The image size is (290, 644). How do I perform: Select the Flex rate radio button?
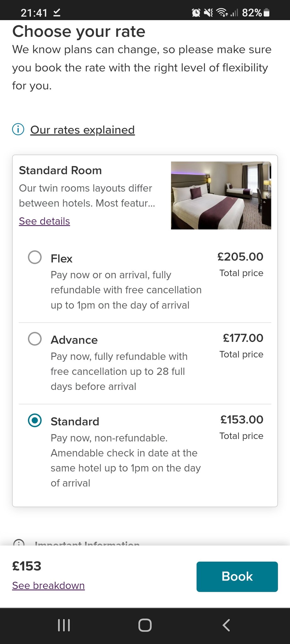(35, 257)
